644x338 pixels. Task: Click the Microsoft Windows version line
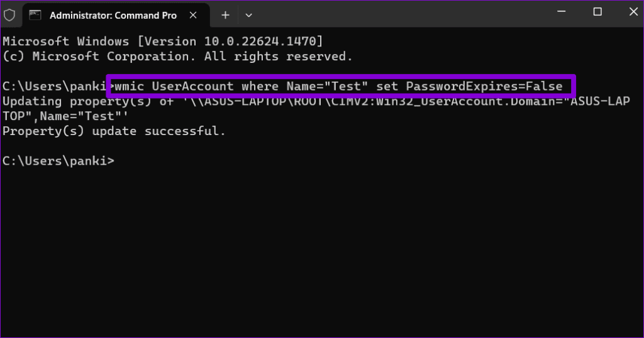pyautogui.click(x=163, y=41)
